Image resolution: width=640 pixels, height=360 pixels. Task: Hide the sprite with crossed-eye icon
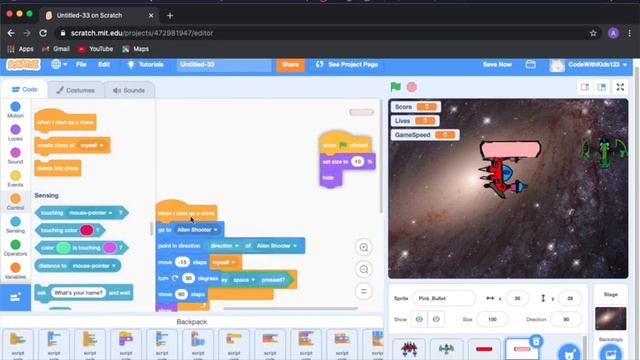[x=436, y=319]
